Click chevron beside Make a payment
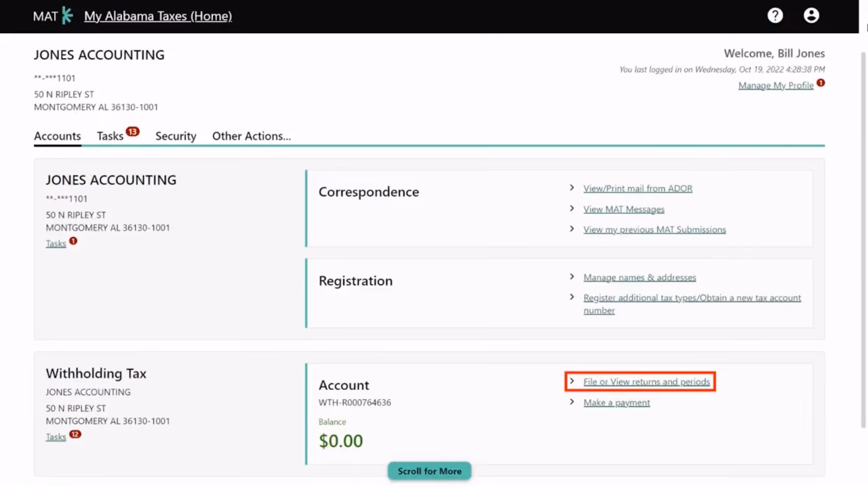Viewport: 868px width, 487px height. [x=572, y=402]
